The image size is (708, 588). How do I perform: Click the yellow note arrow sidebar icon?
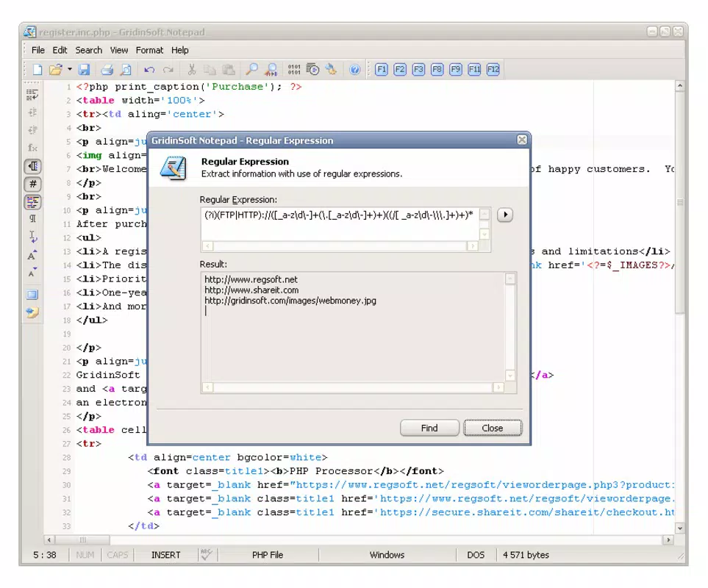click(x=32, y=312)
